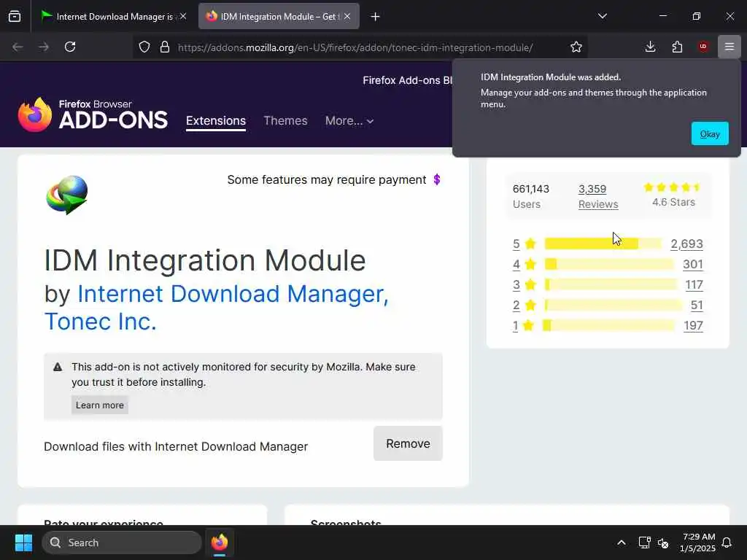Open the muted volume tray icon
Image resolution: width=747 pixels, height=560 pixels.
(663, 542)
